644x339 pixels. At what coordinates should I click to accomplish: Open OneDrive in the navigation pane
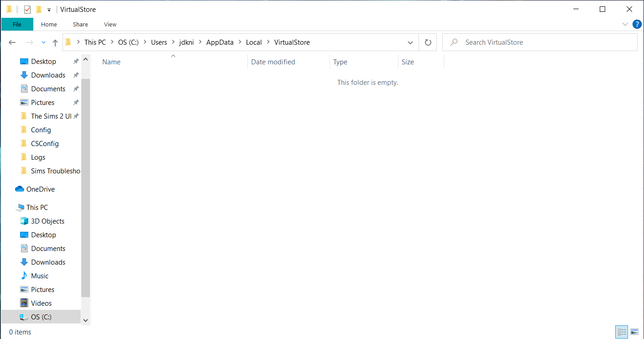tap(40, 189)
